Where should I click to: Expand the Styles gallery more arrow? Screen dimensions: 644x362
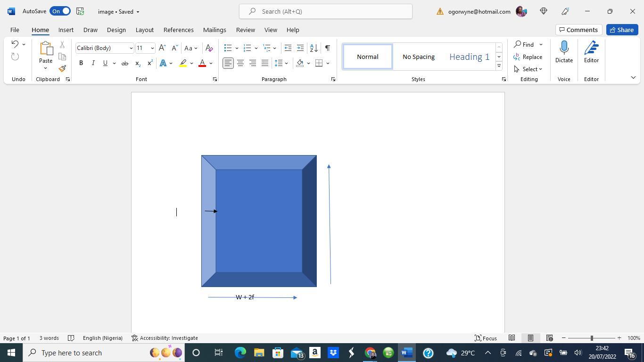(x=499, y=66)
